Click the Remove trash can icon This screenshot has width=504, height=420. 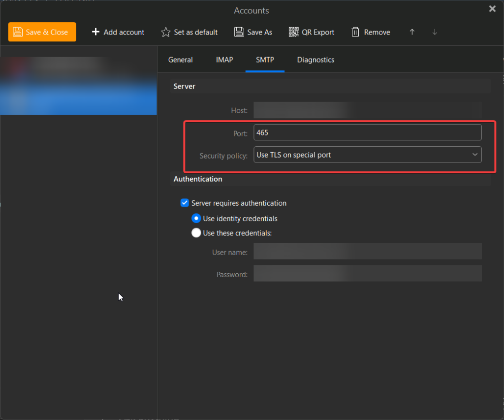[x=355, y=32]
